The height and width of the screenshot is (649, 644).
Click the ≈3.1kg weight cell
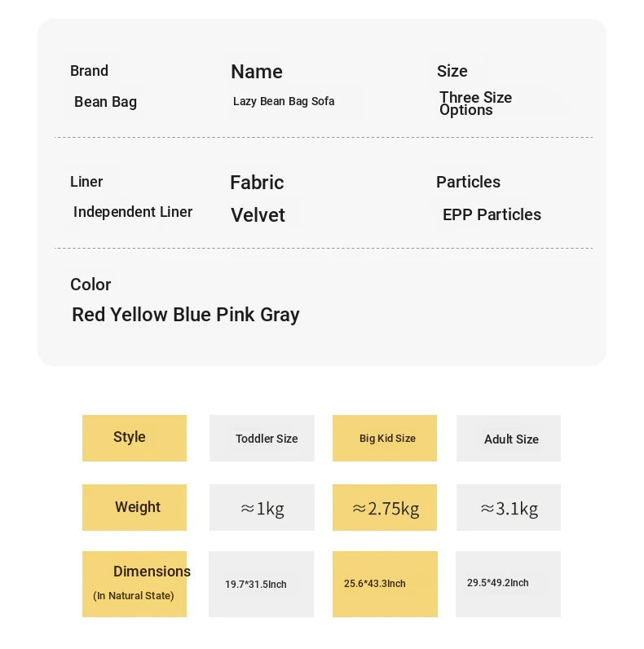pos(509,508)
